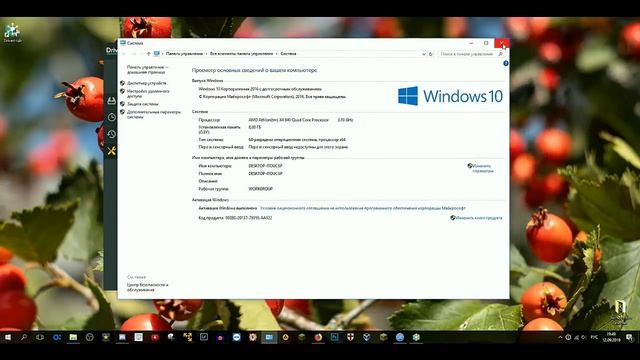Open the notification center icon
This screenshot has height=360, width=640.
point(629,337)
